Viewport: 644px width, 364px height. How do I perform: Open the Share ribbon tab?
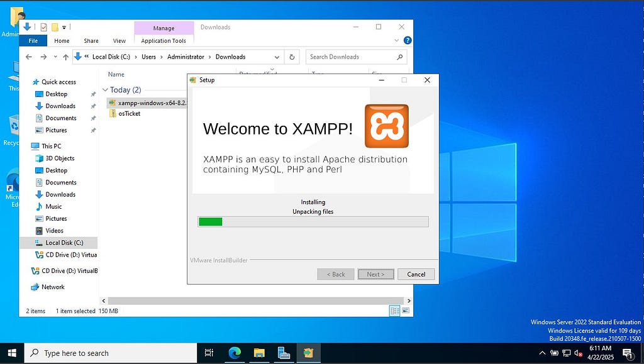(x=91, y=41)
